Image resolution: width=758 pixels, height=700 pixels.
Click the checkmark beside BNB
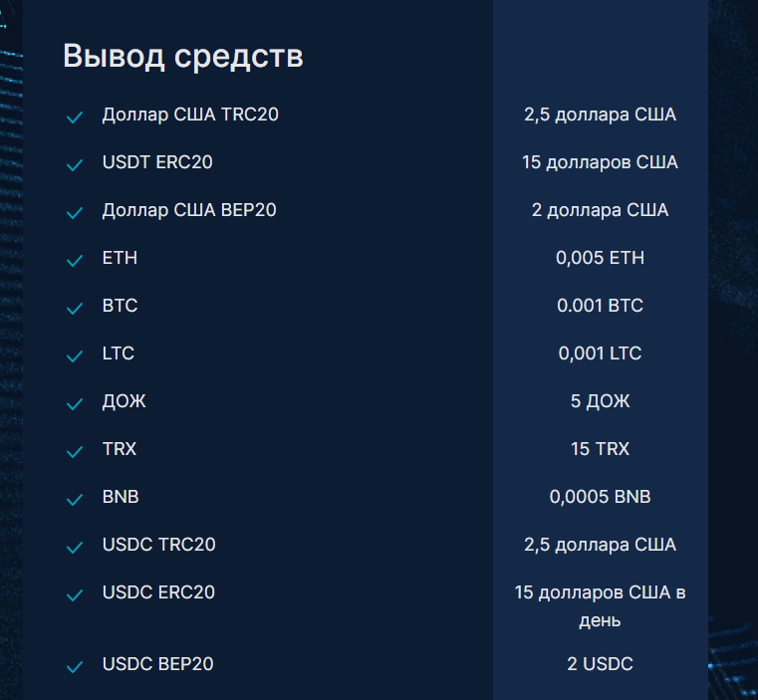point(74,500)
